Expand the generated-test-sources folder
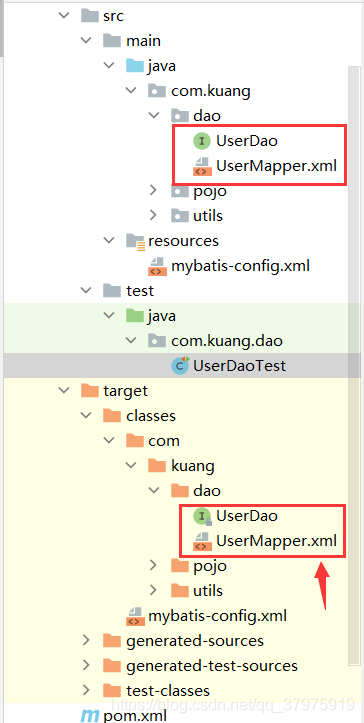364x723 pixels. click(x=86, y=665)
